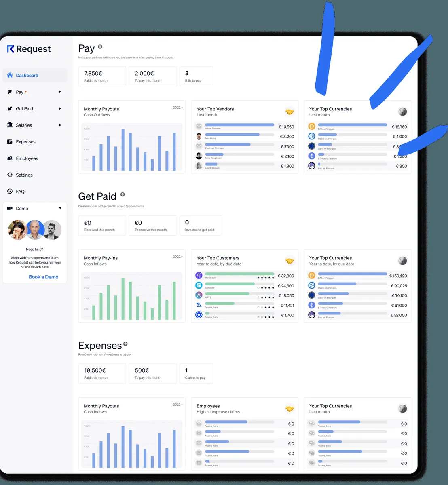The height and width of the screenshot is (485, 448).
Task: Click the Get Paid sidebar icon
Action: 10,108
